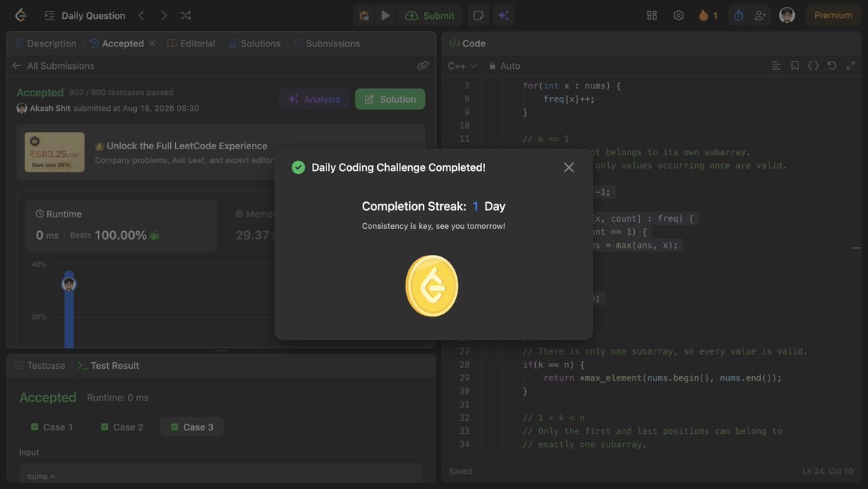Click the 'freq[x]++;' code line
This screenshot has width=868, height=489.
pos(569,99)
